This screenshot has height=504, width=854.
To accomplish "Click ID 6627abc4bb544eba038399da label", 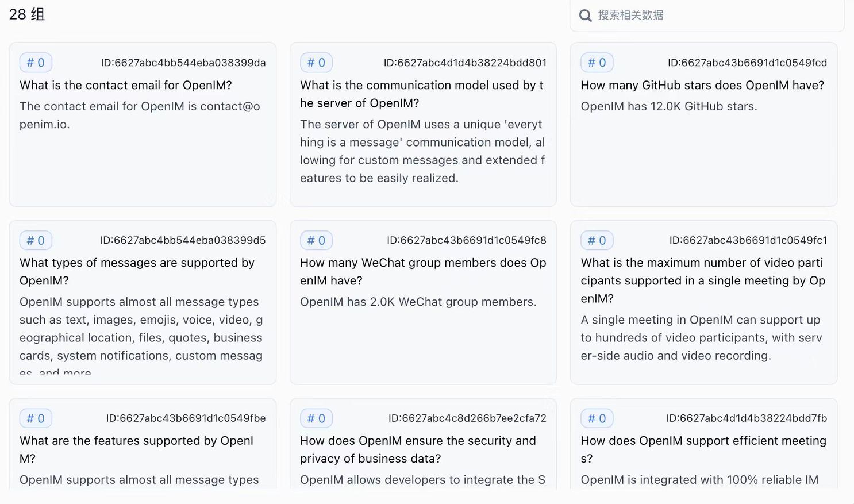I will tap(183, 63).
